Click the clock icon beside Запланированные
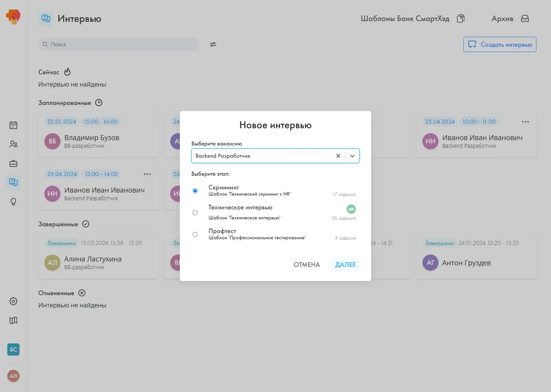This screenshot has width=551, height=392. (x=99, y=103)
